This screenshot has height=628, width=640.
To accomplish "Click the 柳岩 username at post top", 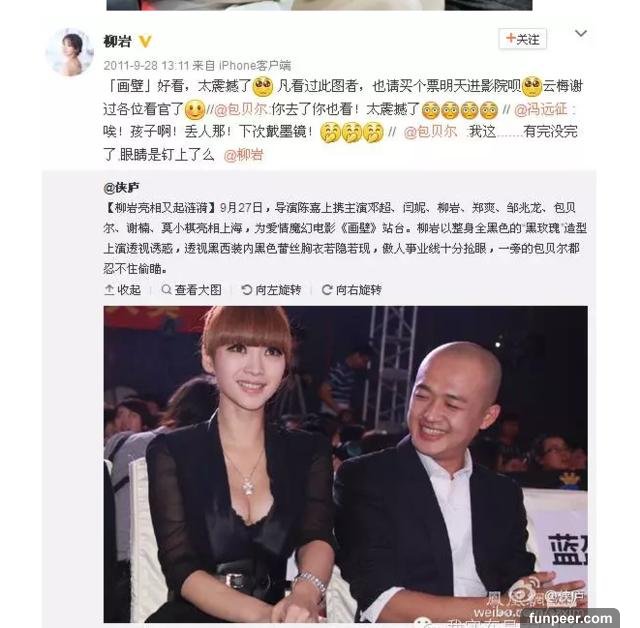I will coord(118,41).
